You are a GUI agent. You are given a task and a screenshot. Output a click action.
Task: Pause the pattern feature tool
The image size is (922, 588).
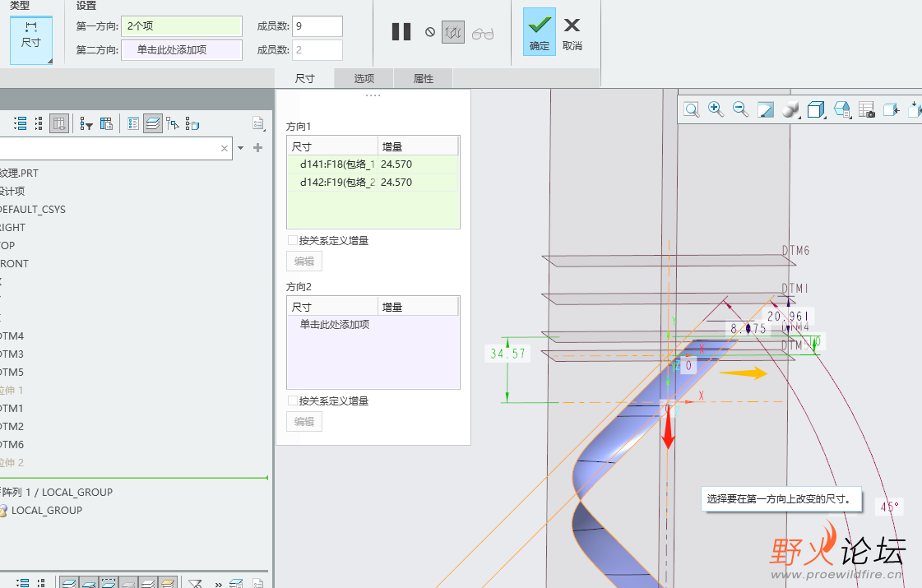[401, 32]
